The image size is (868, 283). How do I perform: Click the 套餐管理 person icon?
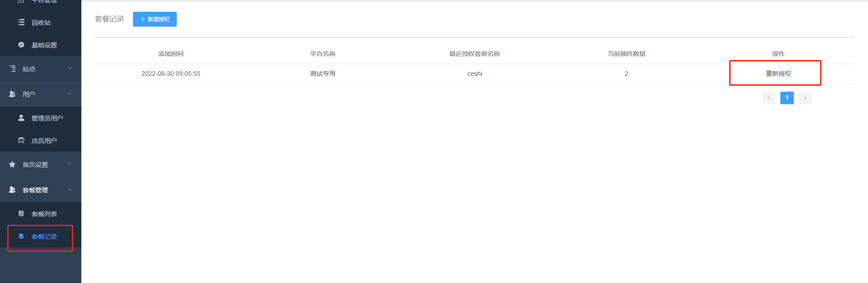(x=12, y=190)
